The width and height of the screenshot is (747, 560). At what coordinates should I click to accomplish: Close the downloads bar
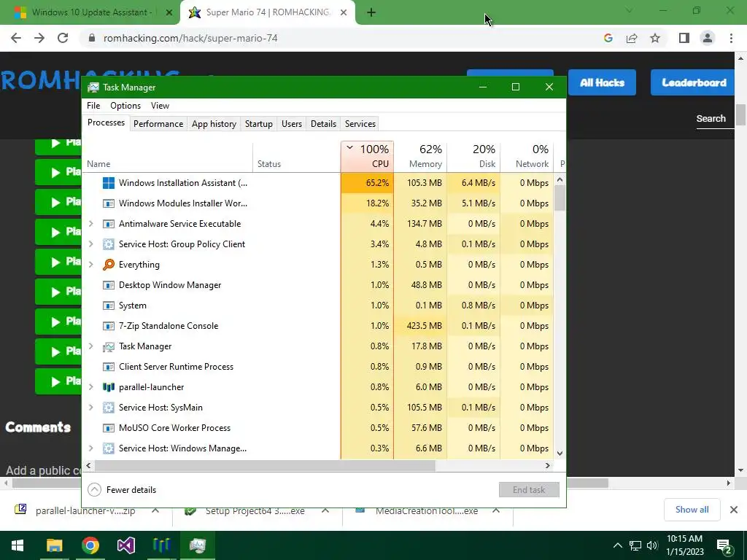click(x=734, y=510)
